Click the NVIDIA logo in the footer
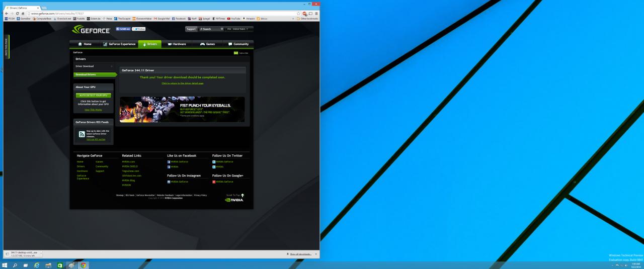Image resolution: width=644 pixels, height=269 pixels. [x=234, y=200]
